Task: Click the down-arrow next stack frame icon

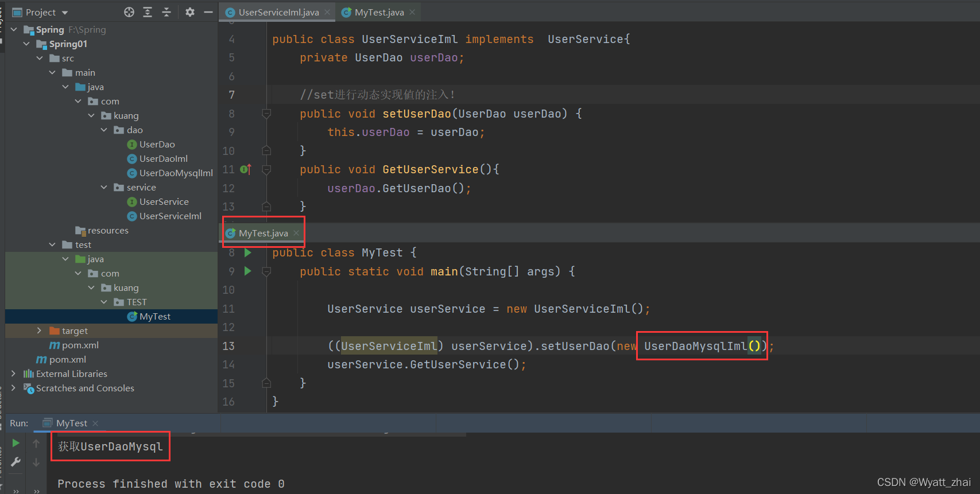Action: (36, 462)
